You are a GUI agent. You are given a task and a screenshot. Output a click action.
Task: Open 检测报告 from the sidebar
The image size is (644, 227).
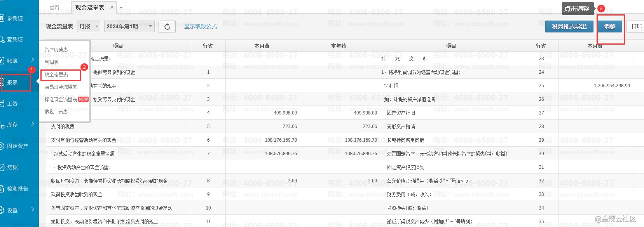[2, 189]
